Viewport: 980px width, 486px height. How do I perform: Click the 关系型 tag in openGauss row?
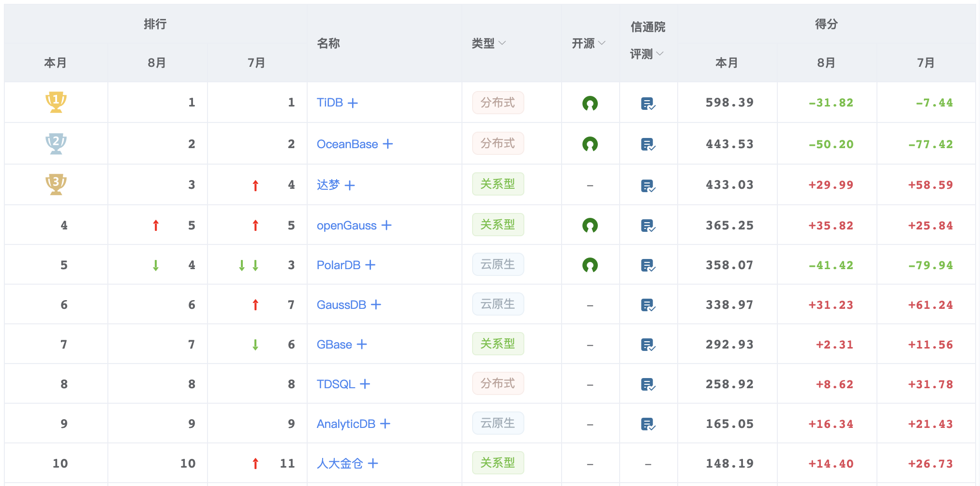pyautogui.click(x=498, y=225)
